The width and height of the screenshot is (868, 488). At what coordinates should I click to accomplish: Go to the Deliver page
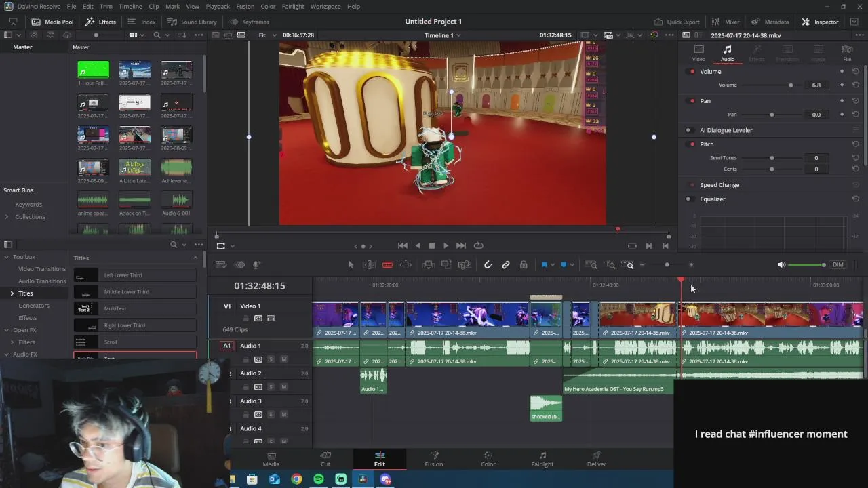(x=597, y=460)
